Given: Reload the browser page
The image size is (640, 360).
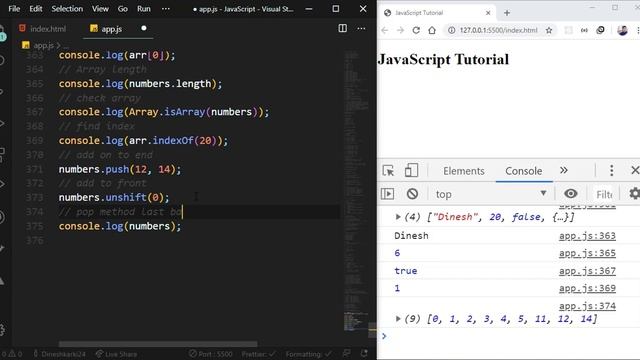Looking at the screenshot, I should (x=416, y=30).
